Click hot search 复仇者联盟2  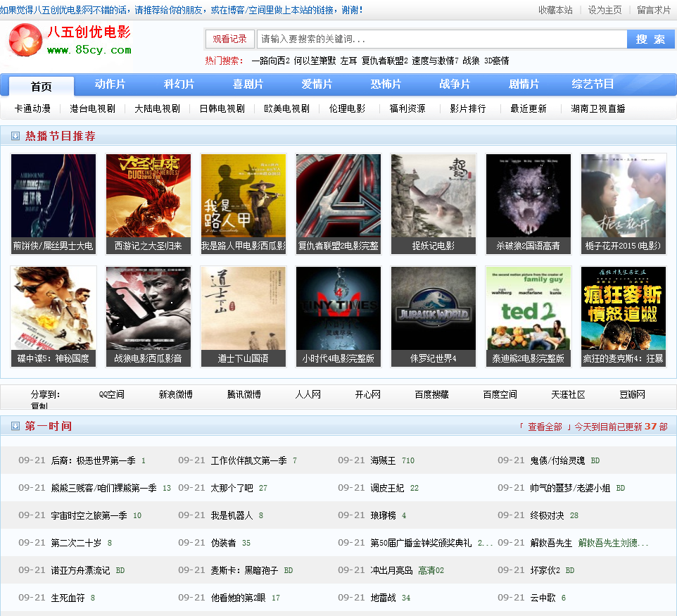(385, 61)
